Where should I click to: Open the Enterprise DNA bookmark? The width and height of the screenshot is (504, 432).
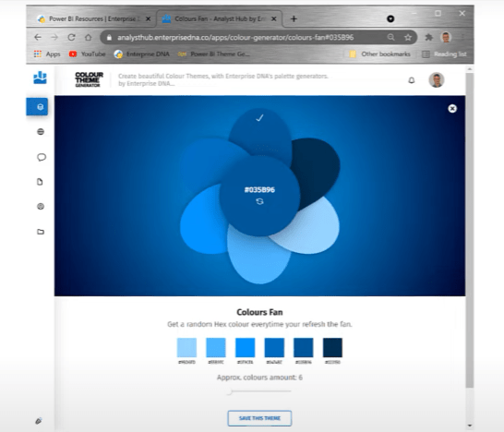click(x=142, y=54)
